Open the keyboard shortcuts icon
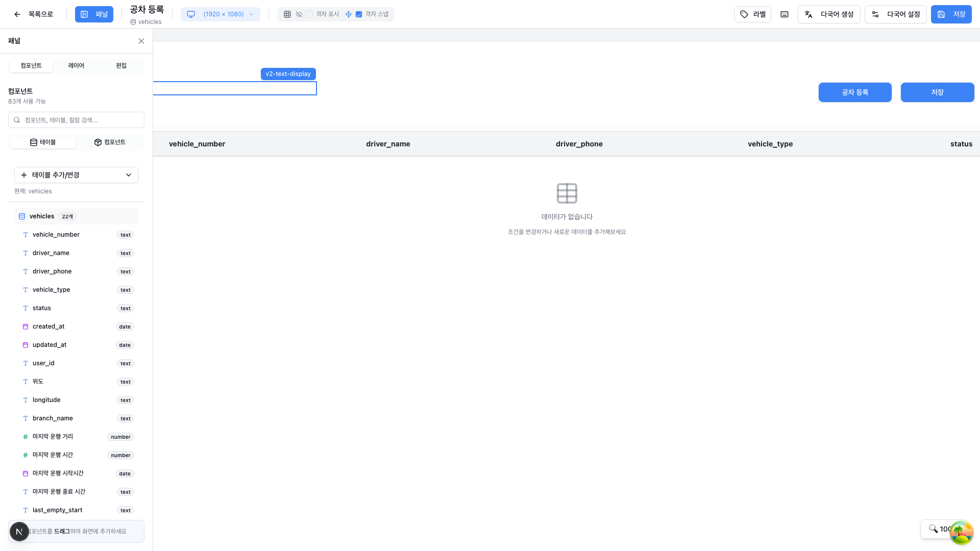 click(x=785, y=14)
